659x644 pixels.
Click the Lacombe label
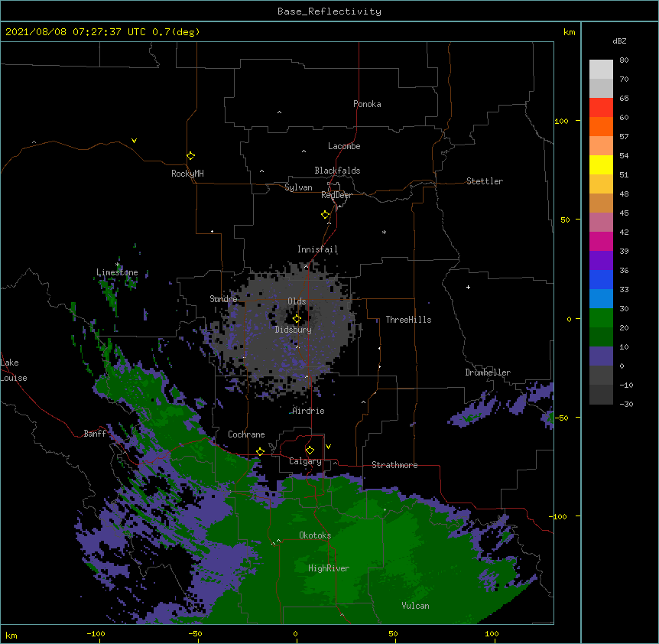[x=344, y=146]
